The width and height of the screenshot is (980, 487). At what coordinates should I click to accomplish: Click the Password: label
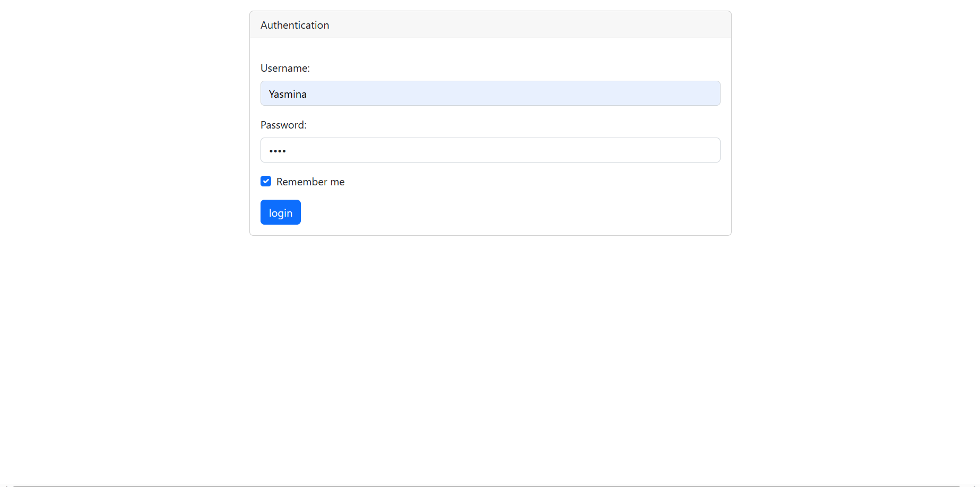pyautogui.click(x=283, y=125)
